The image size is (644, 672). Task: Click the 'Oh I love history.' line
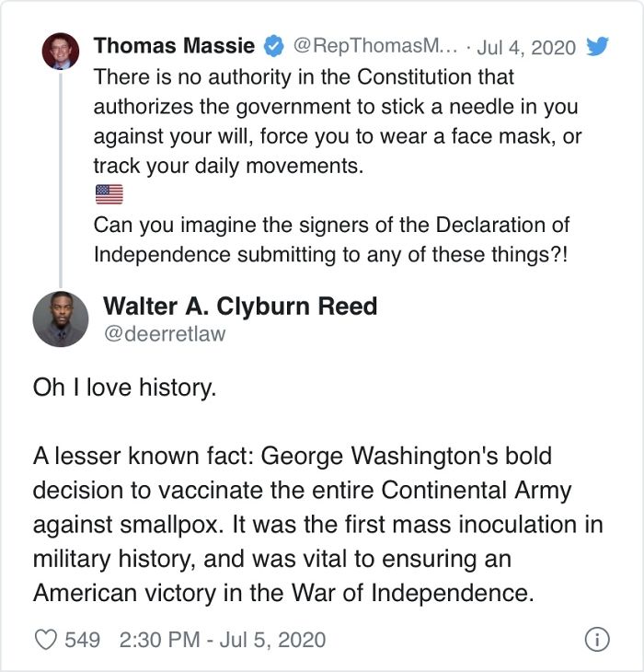point(124,388)
